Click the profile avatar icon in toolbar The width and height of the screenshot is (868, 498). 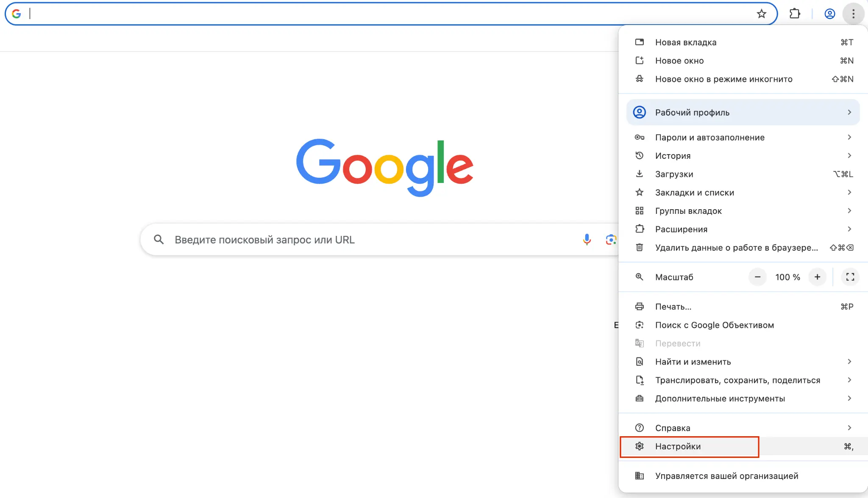coord(829,14)
